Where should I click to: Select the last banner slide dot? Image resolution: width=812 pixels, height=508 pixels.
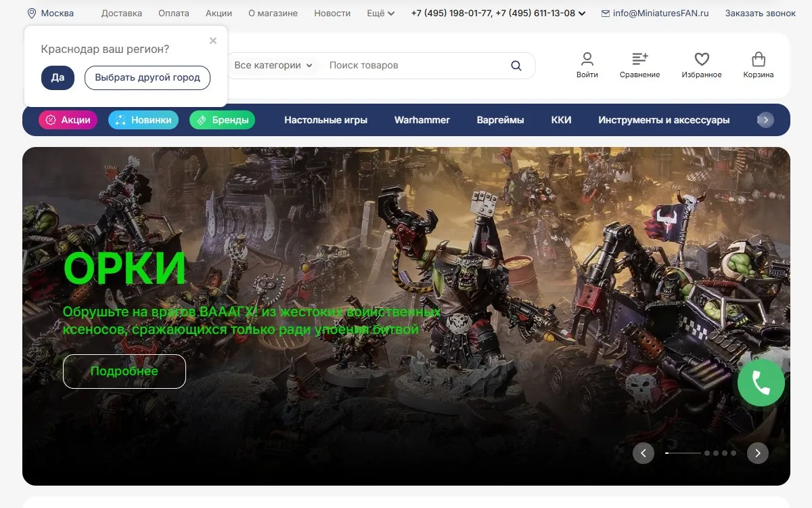[x=734, y=453]
